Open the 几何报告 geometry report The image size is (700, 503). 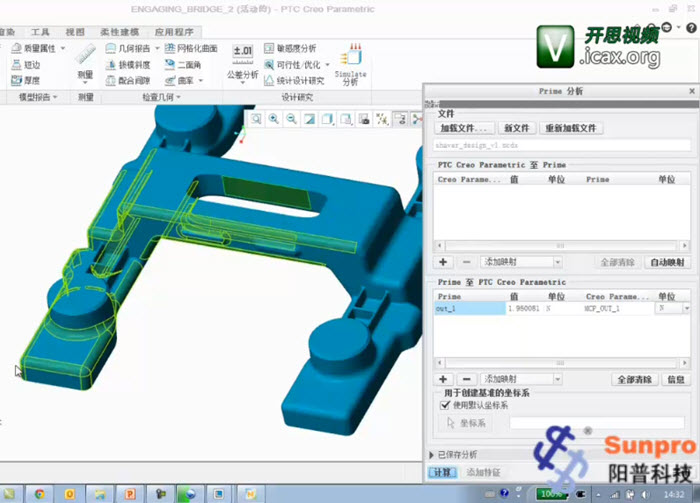click(128, 48)
